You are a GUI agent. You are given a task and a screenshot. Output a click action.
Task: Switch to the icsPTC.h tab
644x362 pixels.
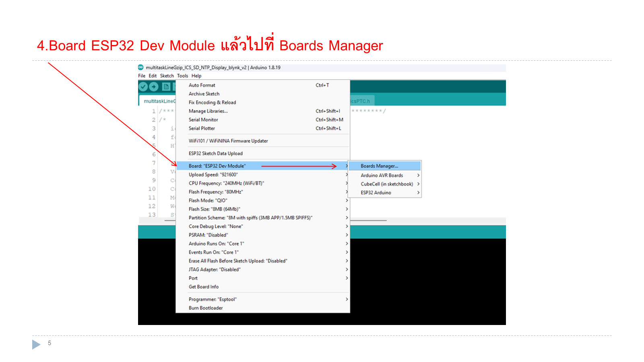pyautogui.click(x=361, y=101)
